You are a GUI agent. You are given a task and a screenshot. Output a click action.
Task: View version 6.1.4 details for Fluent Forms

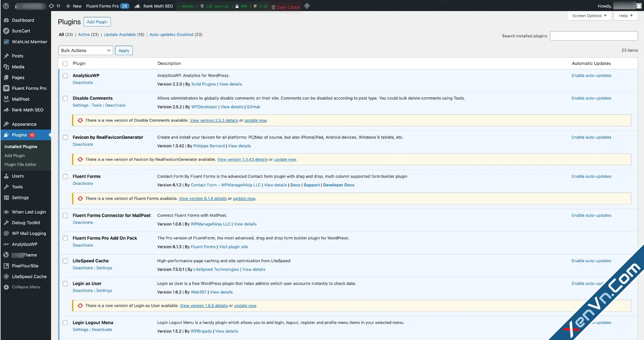(203, 198)
